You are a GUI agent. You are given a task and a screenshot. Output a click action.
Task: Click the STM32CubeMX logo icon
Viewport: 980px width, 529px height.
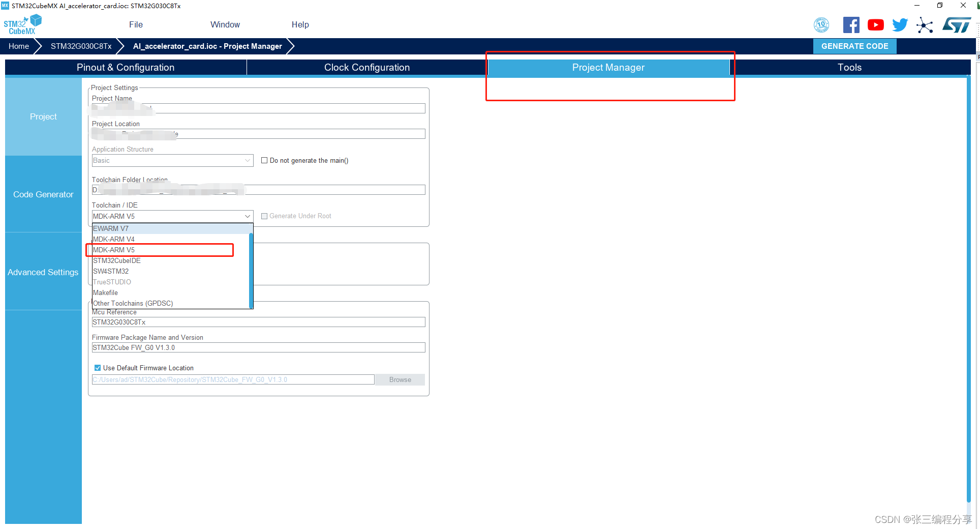[22, 24]
